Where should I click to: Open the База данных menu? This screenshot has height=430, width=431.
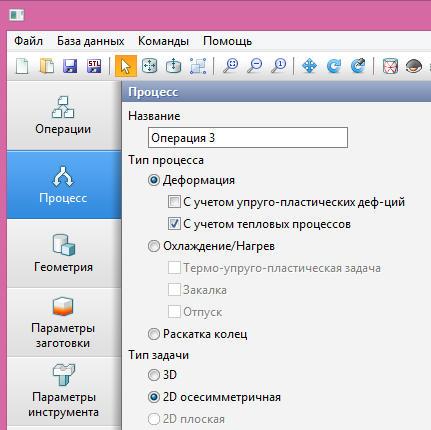[90, 41]
